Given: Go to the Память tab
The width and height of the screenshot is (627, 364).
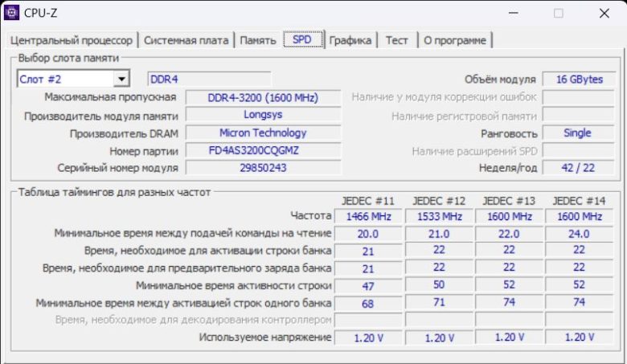Looking at the screenshot, I should pyautogui.click(x=258, y=40).
